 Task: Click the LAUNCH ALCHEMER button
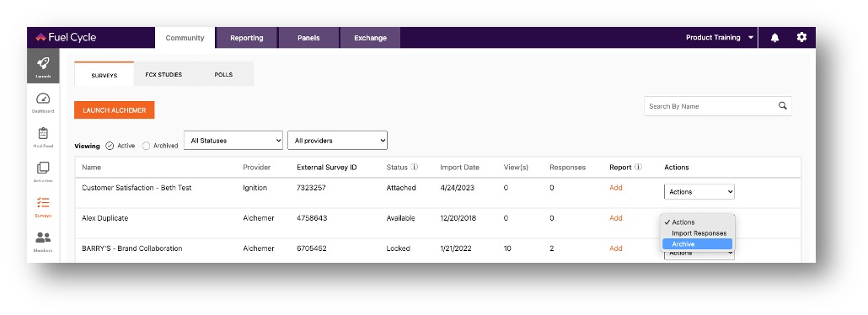115,110
